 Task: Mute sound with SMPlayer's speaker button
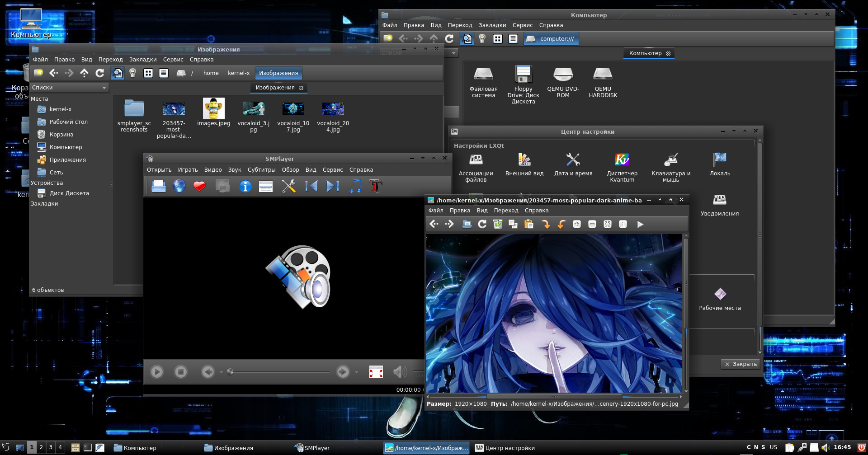coord(400,372)
